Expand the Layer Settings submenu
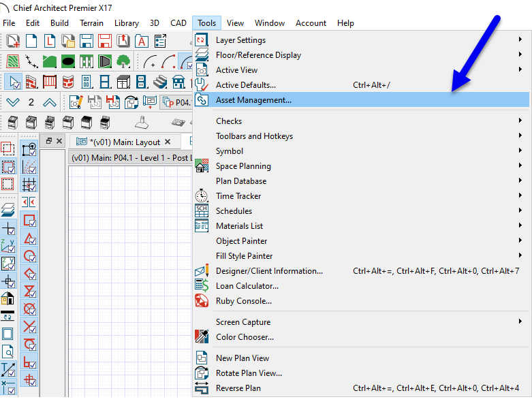 click(361, 40)
